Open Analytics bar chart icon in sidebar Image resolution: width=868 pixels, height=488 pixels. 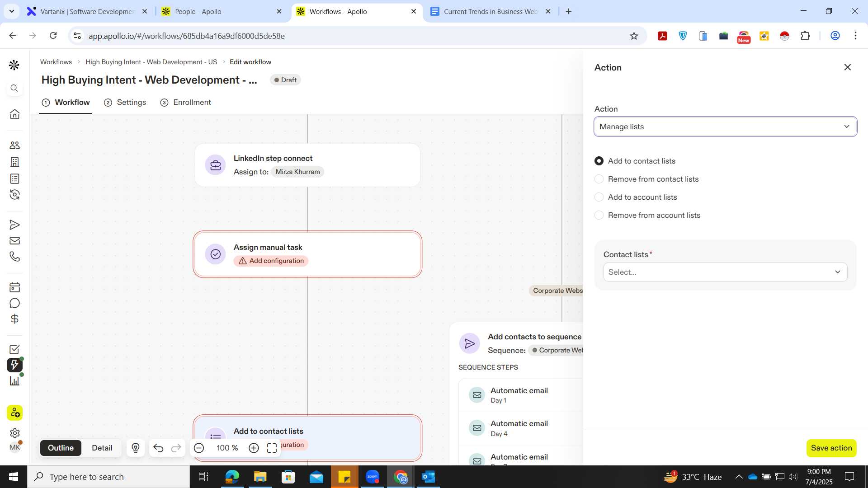[14, 381]
